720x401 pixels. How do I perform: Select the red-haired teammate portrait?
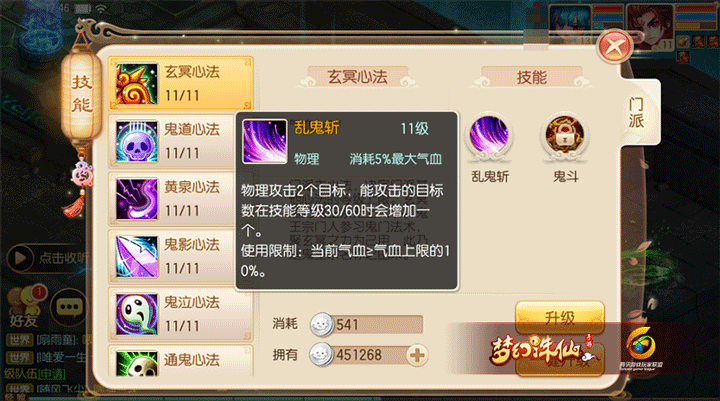click(x=650, y=25)
